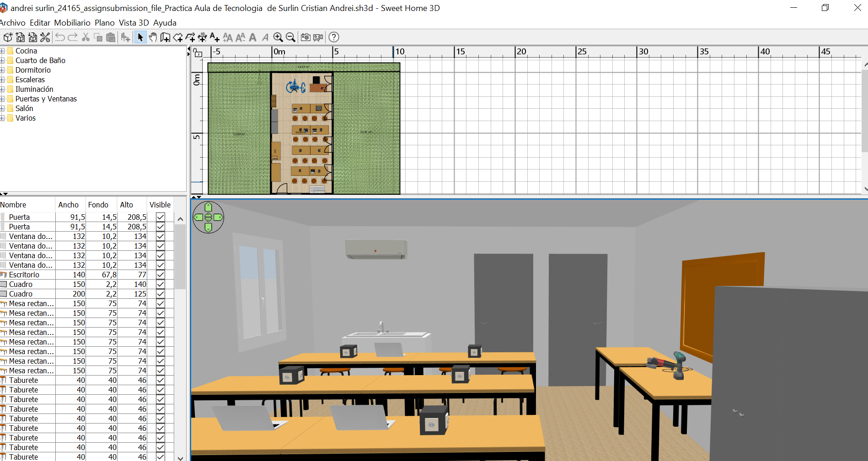Viewport: 868px width, 461px height.
Task: Open the Mobiliario menu
Action: click(72, 23)
